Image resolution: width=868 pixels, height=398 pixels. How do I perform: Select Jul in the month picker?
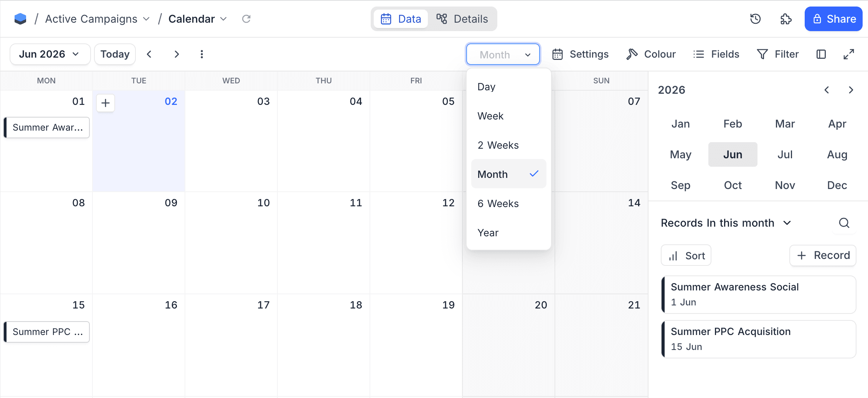click(x=785, y=154)
